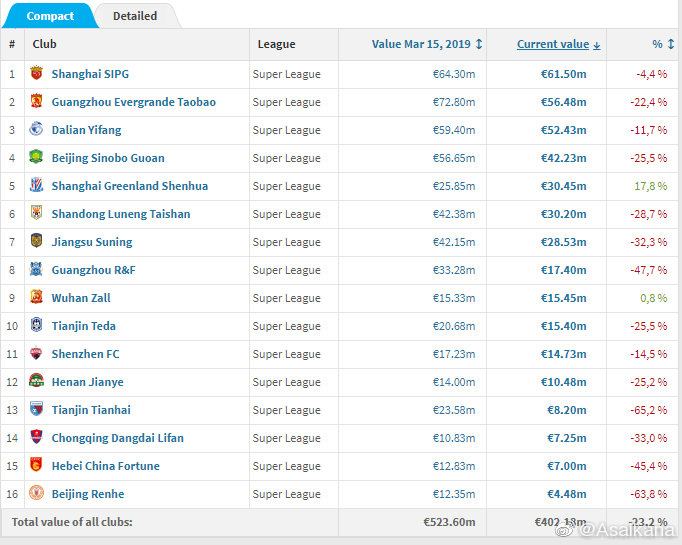The width and height of the screenshot is (682, 545).
Task: Open Shanghai Greenland Shenhua club page
Action: tap(130, 186)
